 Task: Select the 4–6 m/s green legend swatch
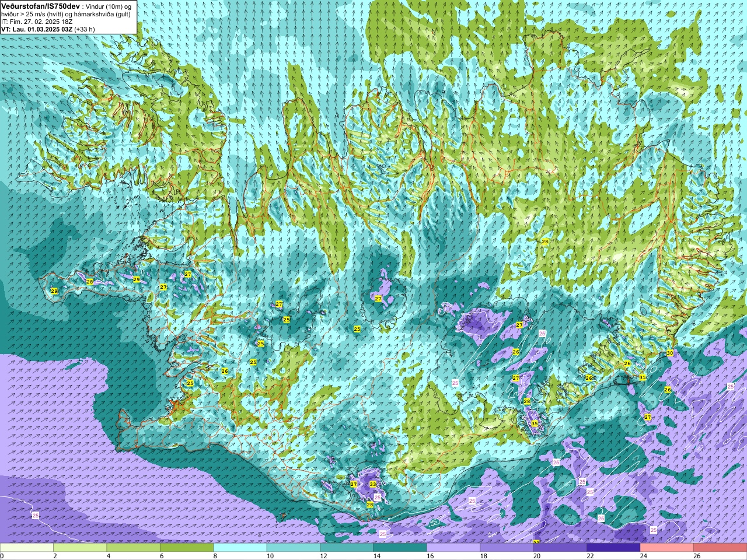coord(133,548)
